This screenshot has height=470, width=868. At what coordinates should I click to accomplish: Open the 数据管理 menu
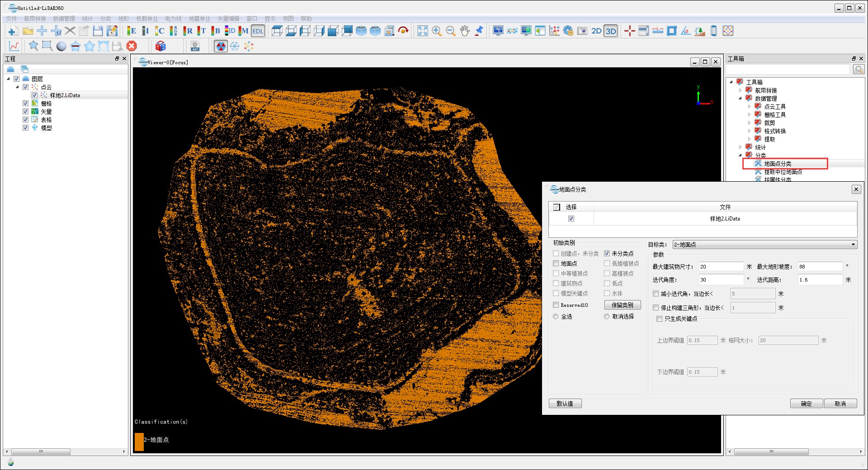(x=64, y=19)
